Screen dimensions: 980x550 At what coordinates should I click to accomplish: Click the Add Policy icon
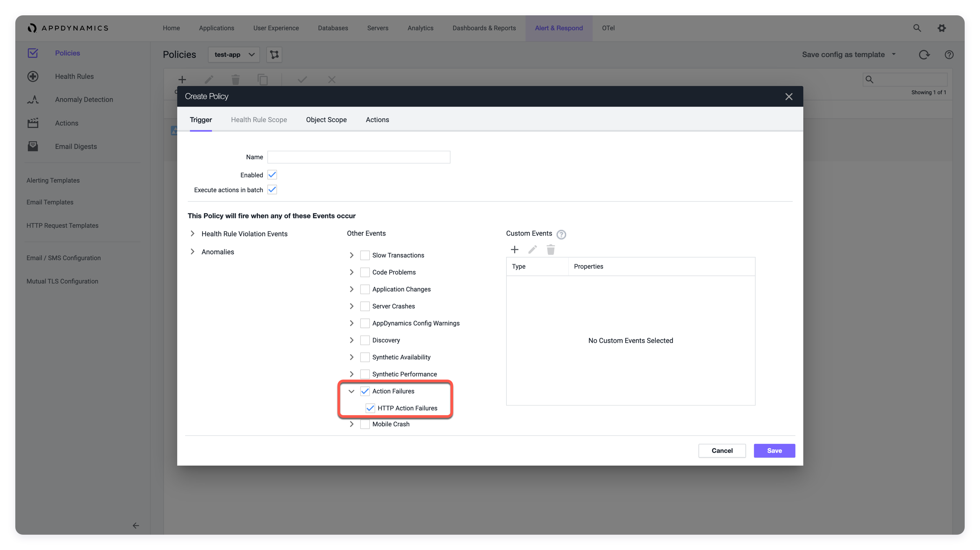[182, 79]
